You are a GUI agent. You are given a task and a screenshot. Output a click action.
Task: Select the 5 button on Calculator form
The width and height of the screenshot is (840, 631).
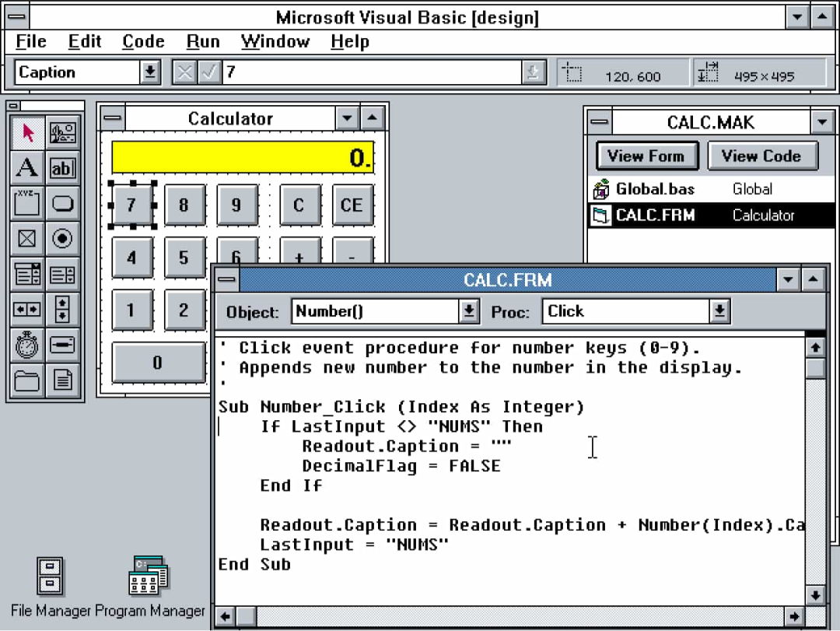pos(184,258)
